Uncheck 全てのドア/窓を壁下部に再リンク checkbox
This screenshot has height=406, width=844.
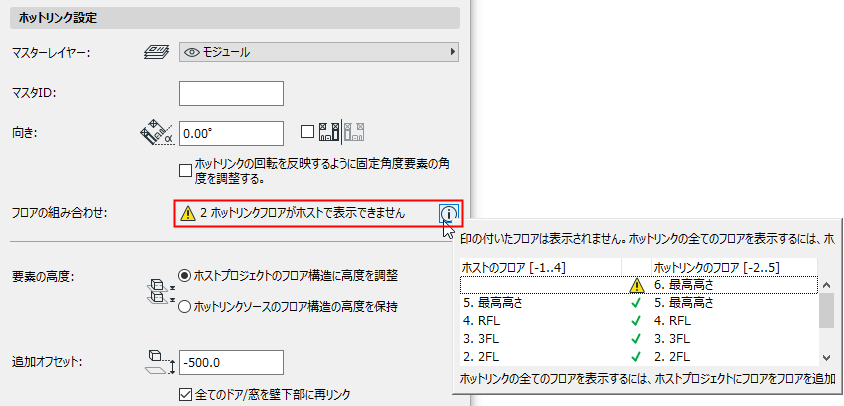pyautogui.click(x=185, y=394)
